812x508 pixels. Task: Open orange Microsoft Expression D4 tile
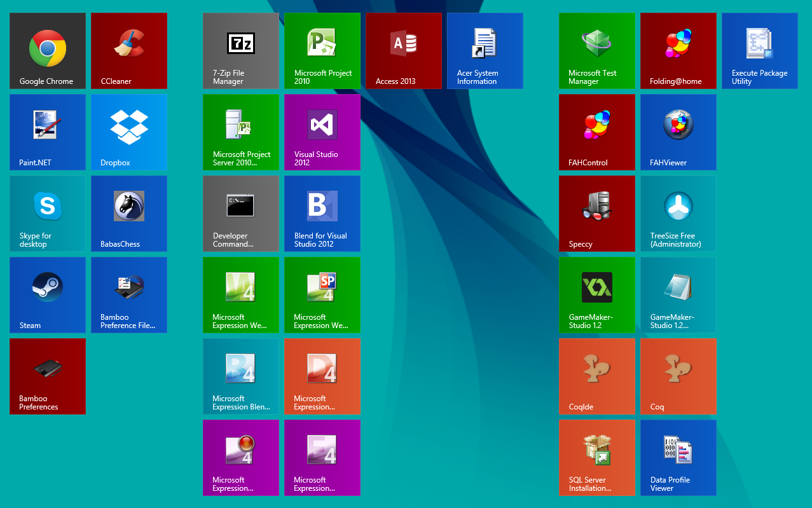pyautogui.click(x=322, y=376)
